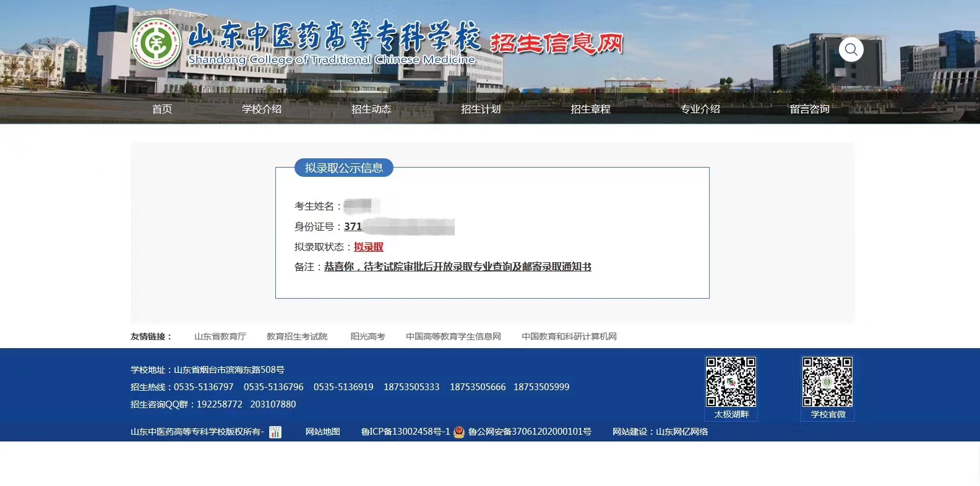Open 留言咨询 navigation item

[x=810, y=109]
